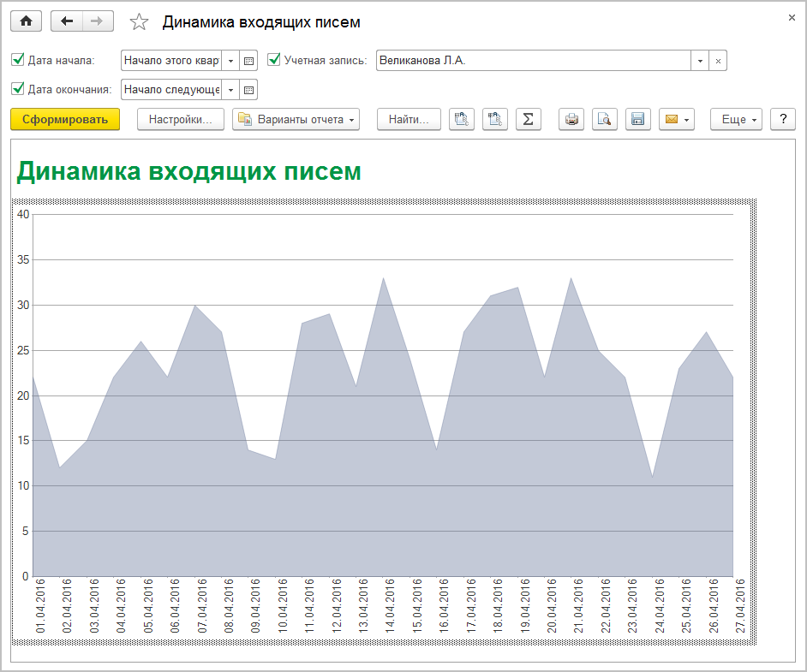Click the Дата начала input field
The width and height of the screenshot is (807, 672).
pyautogui.click(x=171, y=61)
